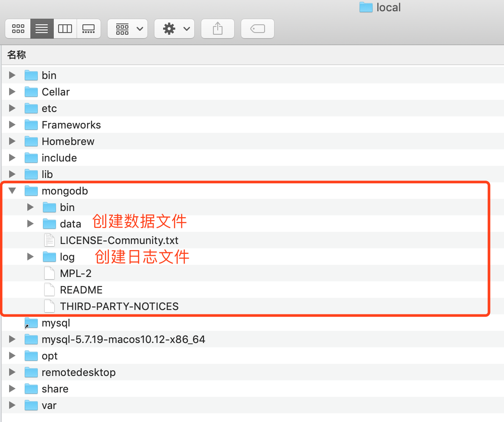504x422 pixels.
Task: Select the data folder icon
Action: 49,224
